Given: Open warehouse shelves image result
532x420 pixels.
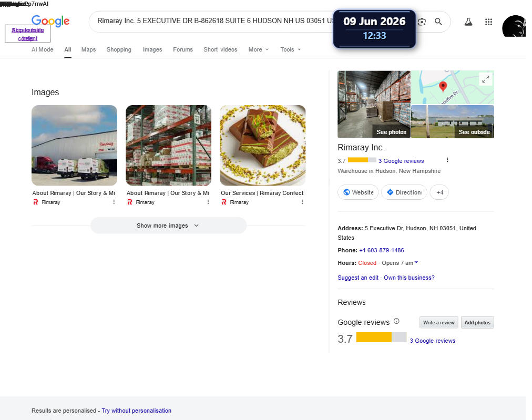Looking at the screenshot, I should [x=168, y=145].
